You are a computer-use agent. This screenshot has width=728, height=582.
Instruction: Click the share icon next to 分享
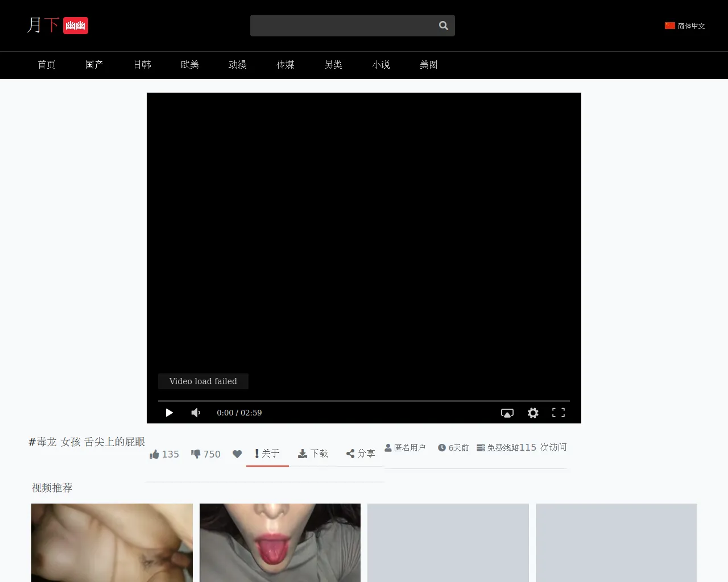tap(350, 453)
